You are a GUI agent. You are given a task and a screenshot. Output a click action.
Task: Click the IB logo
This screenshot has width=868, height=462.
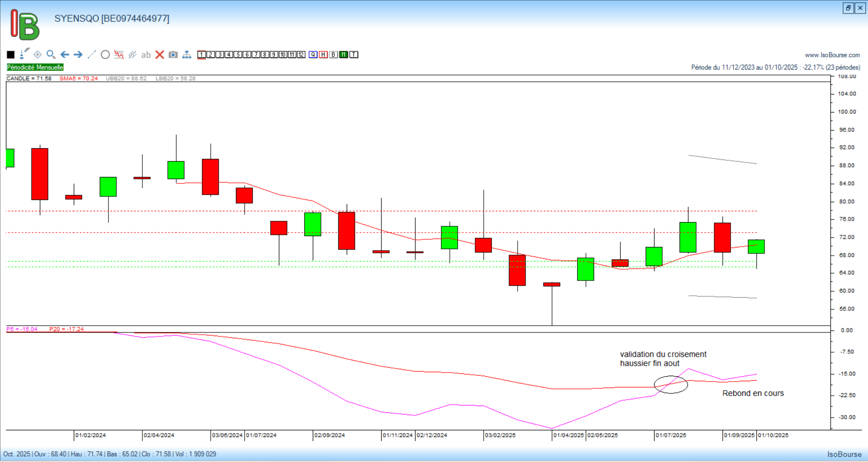coord(25,25)
